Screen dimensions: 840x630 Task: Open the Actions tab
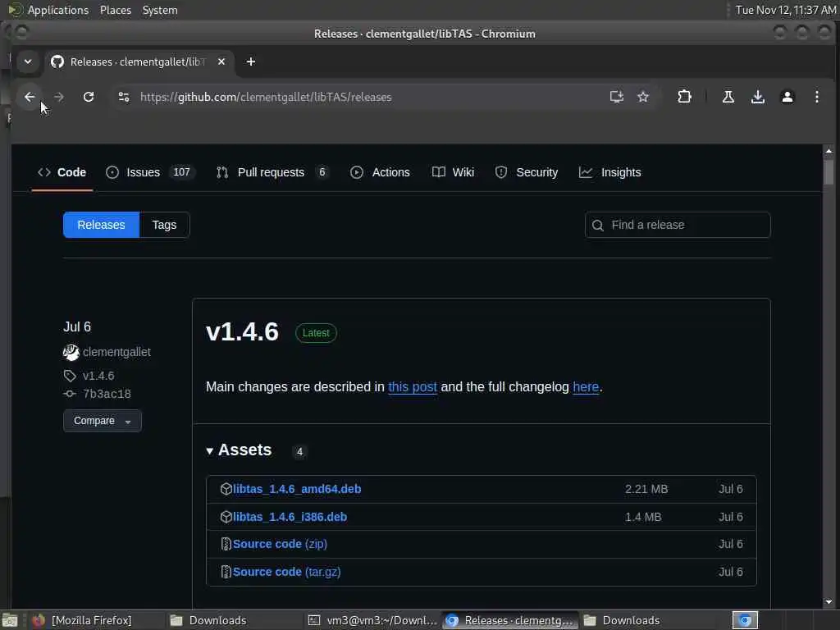(x=381, y=172)
